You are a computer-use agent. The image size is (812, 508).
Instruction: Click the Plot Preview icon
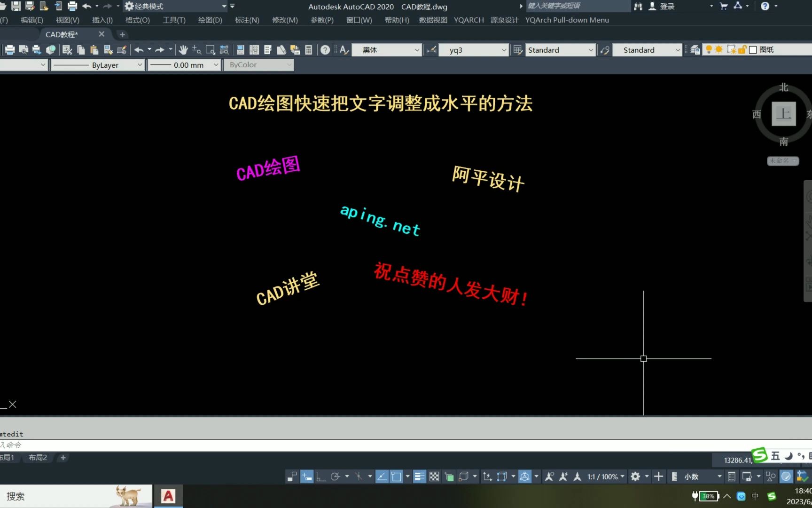[24, 49]
